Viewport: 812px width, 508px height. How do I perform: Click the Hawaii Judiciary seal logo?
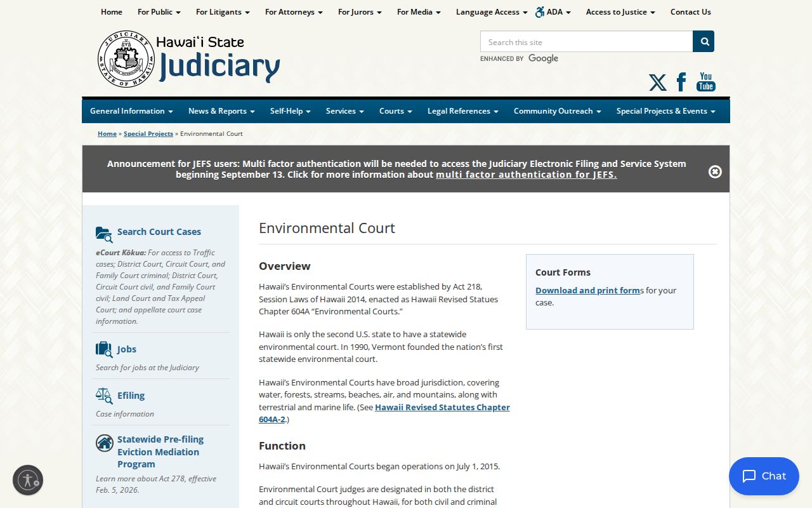click(x=126, y=58)
